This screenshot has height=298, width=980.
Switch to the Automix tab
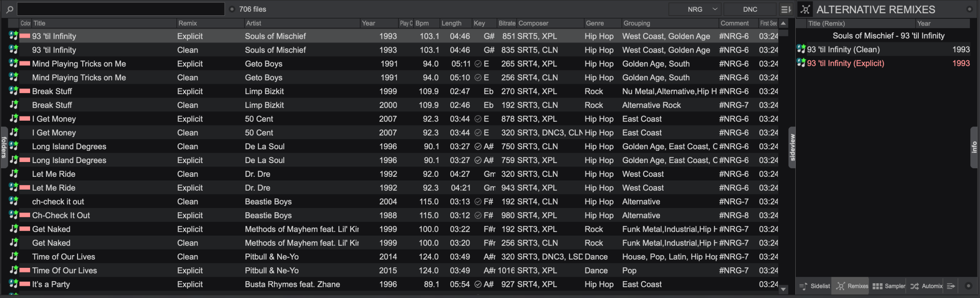click(926, 286)
